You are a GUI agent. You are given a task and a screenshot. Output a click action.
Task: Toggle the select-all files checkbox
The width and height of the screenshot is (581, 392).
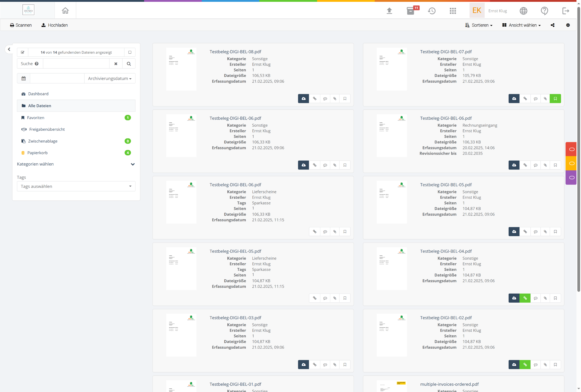coord(22,52)
